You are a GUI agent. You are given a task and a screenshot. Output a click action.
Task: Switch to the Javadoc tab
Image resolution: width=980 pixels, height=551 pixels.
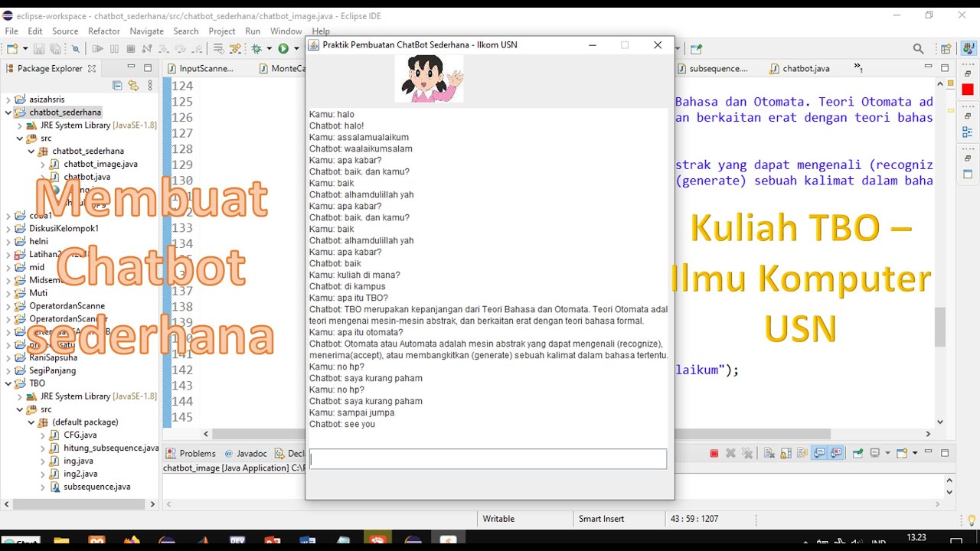pos(247,454)
